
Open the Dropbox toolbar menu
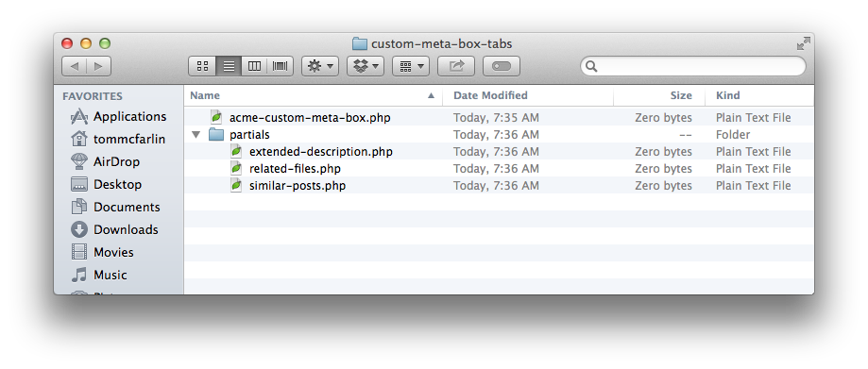[x=366, y=66]
